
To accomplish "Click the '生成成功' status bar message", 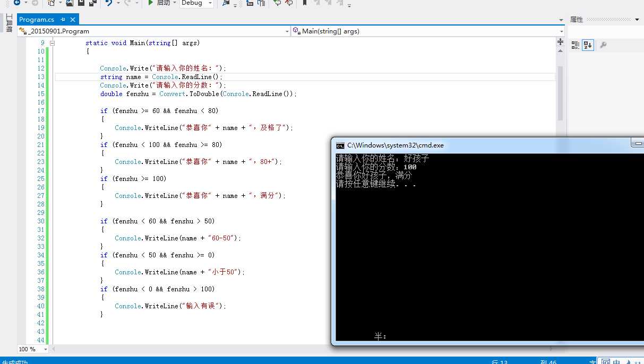I will pos(15,362).
